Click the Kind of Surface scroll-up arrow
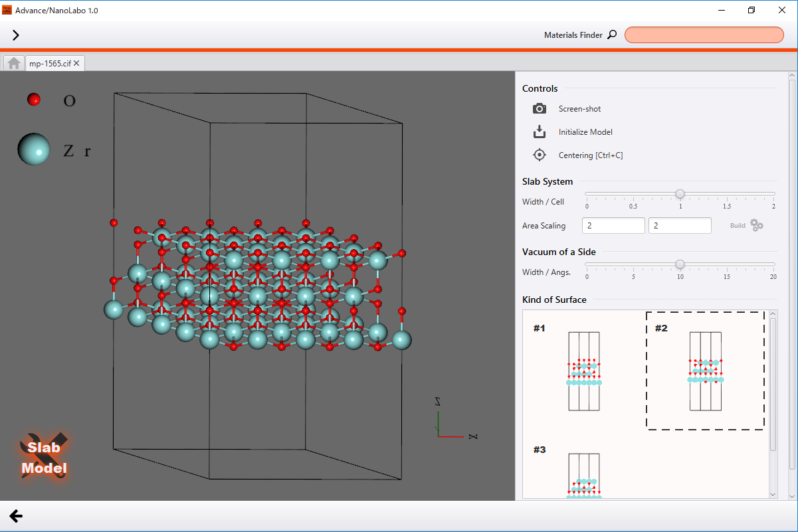798x532 pixels. (773, 314)
